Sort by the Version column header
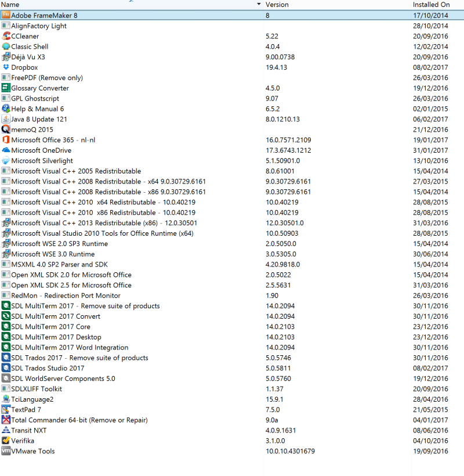This screenshot has height=476, width=464. pyautogui.click(x=277, y=5)
